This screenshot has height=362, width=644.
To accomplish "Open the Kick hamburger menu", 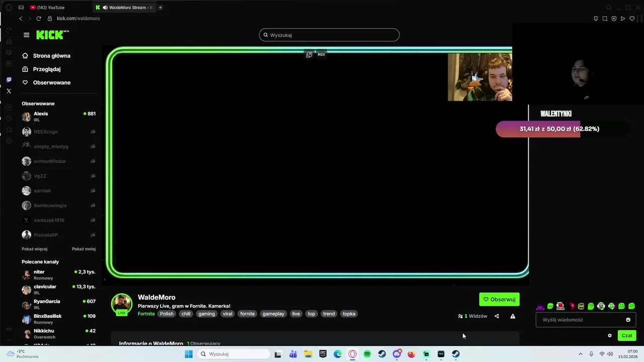I will pos(26,35).
